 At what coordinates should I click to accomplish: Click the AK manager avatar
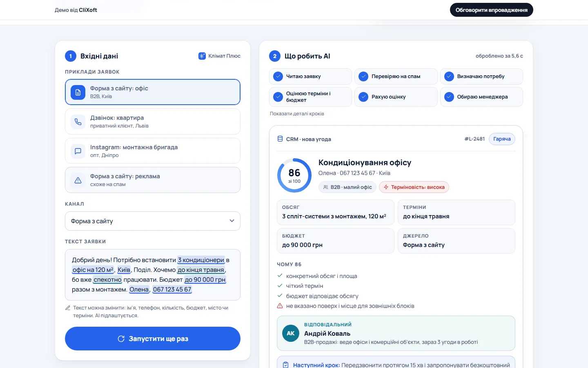pos(291,333)
